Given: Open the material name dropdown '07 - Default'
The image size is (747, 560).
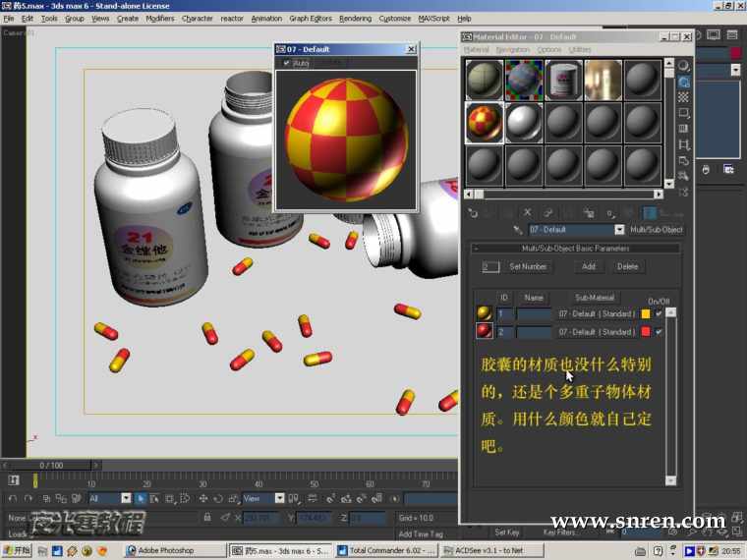Looking at the screenshot, I should tap(619, 230).
